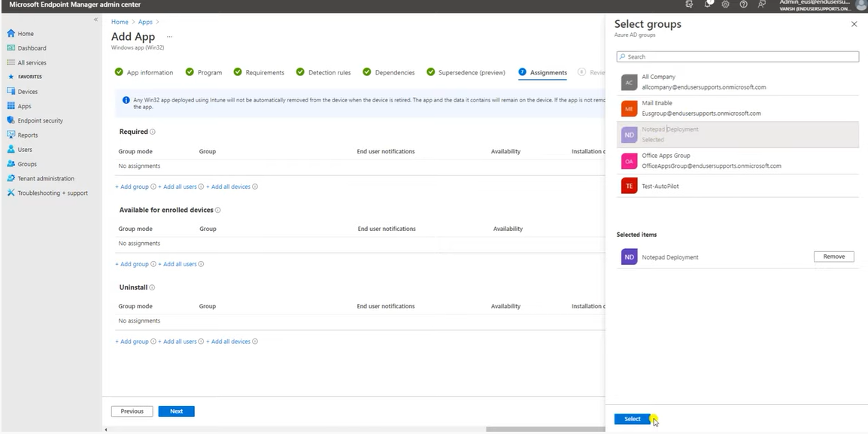
Task: Focus the group Search field
Action: (737, 56)
